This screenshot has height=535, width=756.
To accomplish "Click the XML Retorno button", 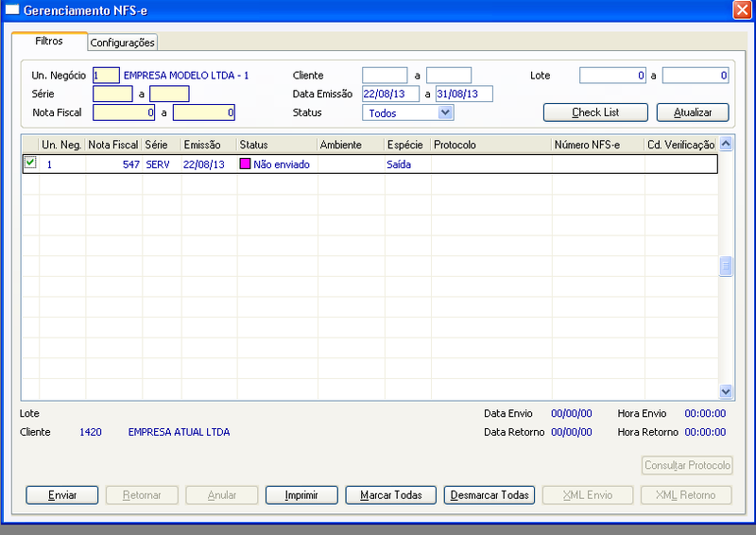I will point(686,495).
